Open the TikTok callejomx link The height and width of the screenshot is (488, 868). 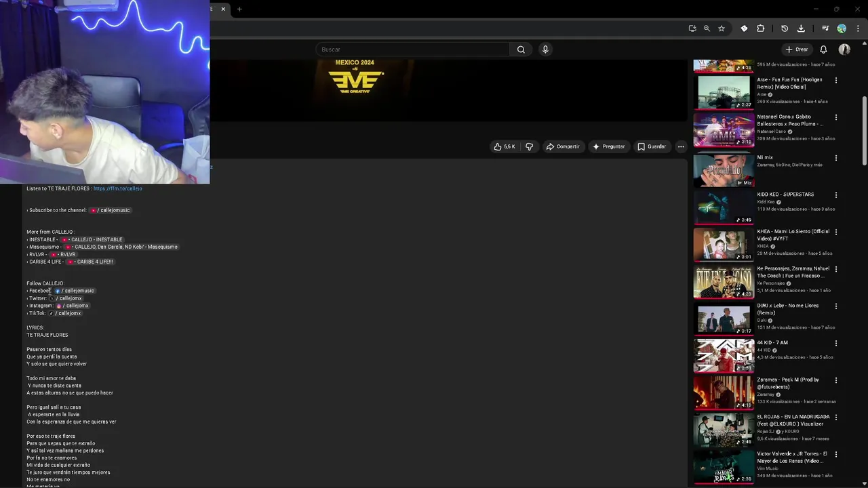point(65,313)
